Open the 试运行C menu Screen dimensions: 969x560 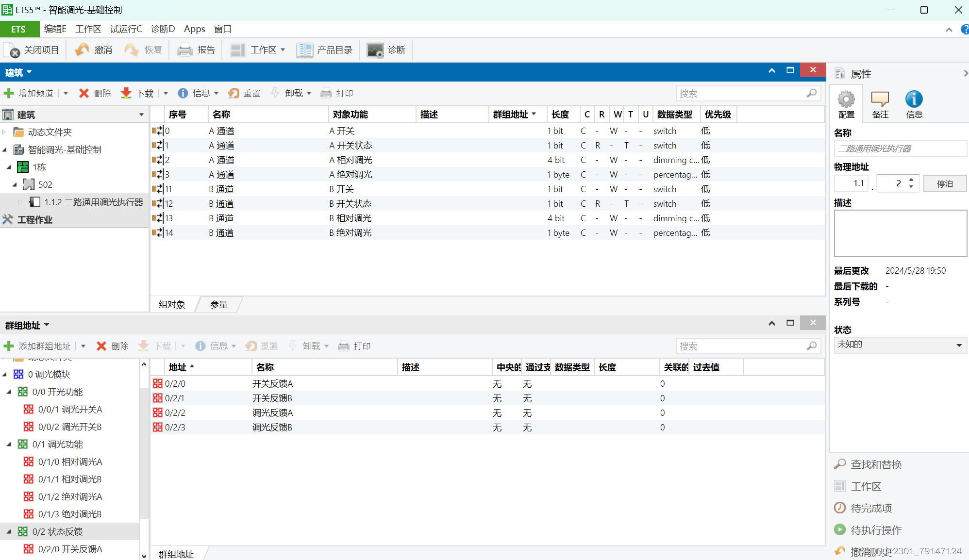tap(126, 29)
